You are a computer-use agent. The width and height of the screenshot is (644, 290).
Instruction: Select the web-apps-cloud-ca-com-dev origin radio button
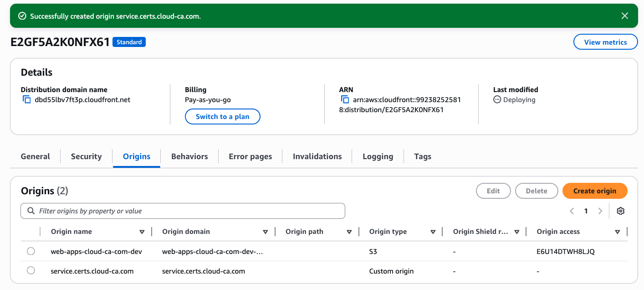(31, 251)
